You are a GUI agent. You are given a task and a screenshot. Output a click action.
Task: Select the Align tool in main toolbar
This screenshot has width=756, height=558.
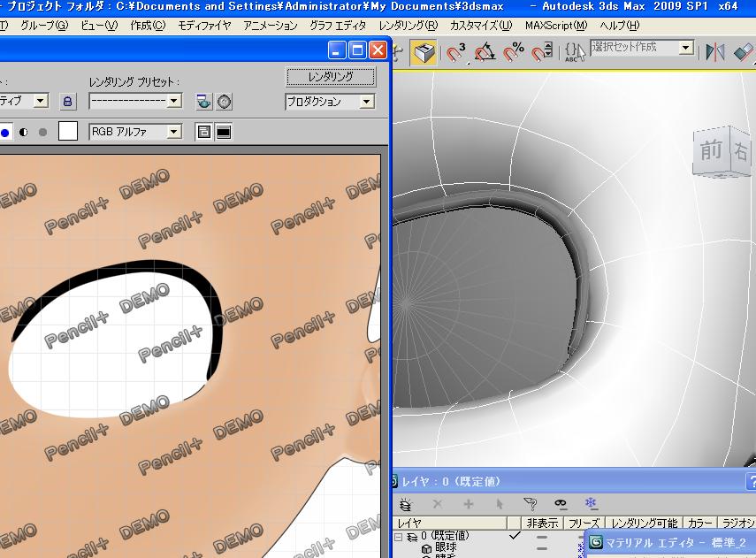tap(744, 51)
